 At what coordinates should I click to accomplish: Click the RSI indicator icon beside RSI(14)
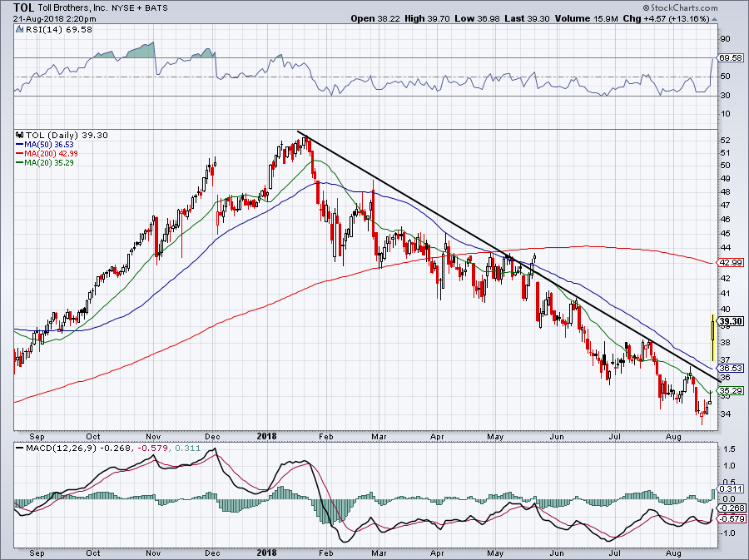[19, 29]
